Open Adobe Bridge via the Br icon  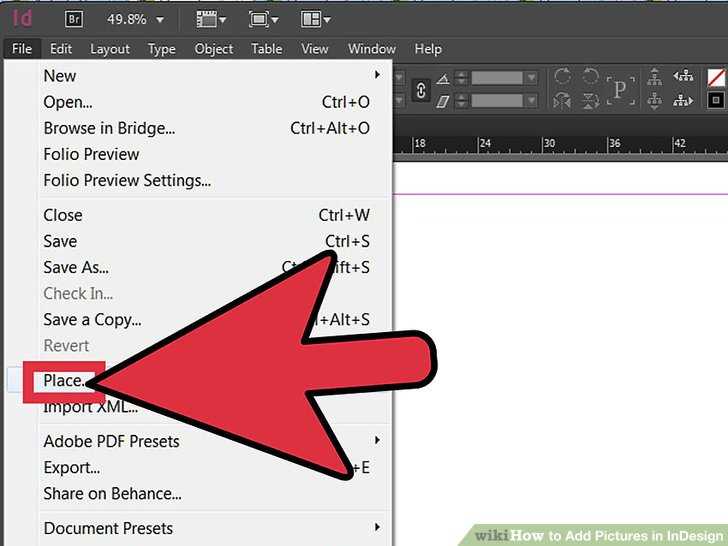click(x=74, y=20)
